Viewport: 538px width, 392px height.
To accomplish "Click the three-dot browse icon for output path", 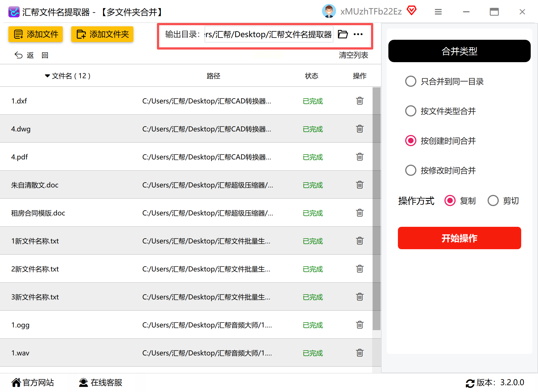I will (x=358, y=34).
